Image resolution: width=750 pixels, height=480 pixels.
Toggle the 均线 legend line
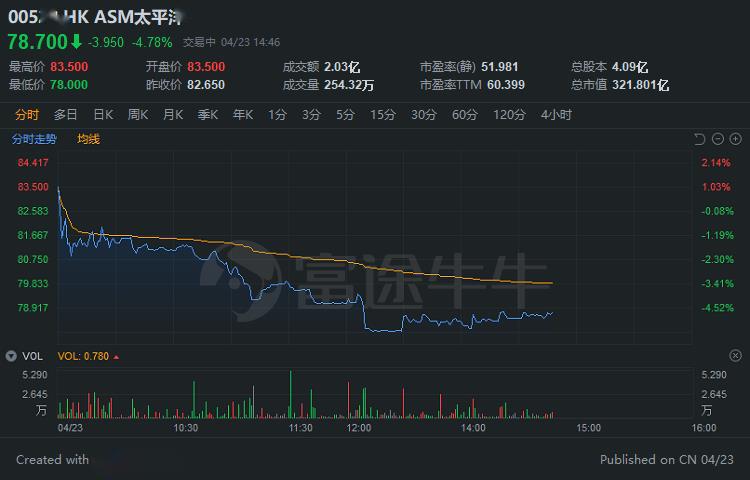pos(88,139)
